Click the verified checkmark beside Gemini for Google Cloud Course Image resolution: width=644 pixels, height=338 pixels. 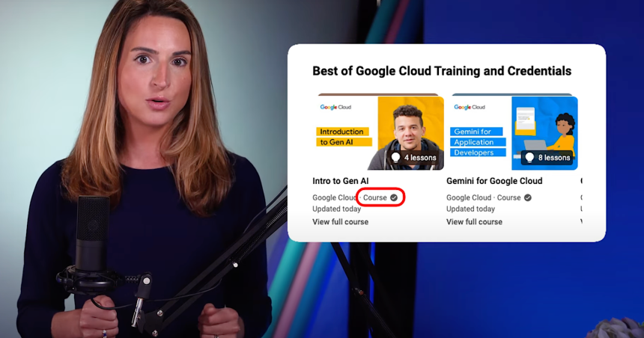pyautogui.click(x=528, y=197)
